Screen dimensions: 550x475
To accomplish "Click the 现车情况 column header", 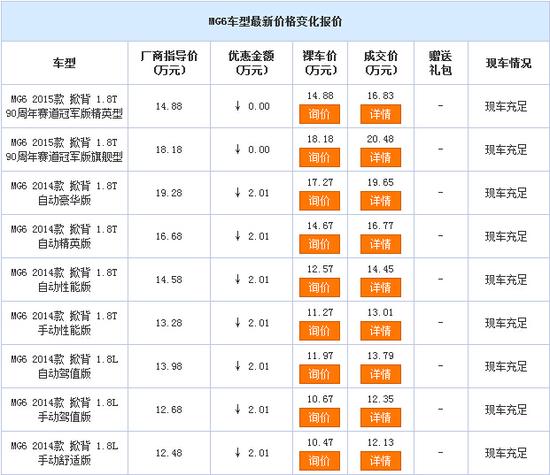I will point(509,63).
